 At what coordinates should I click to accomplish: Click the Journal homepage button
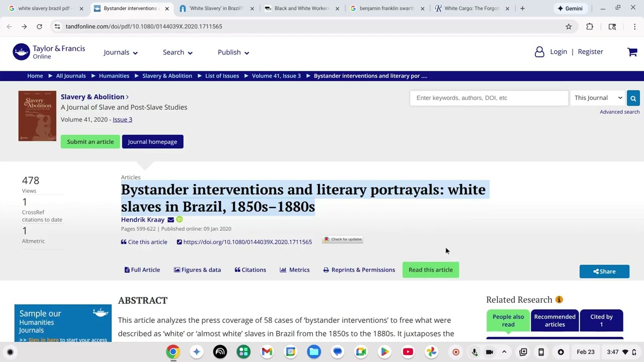tap(152, 142)
